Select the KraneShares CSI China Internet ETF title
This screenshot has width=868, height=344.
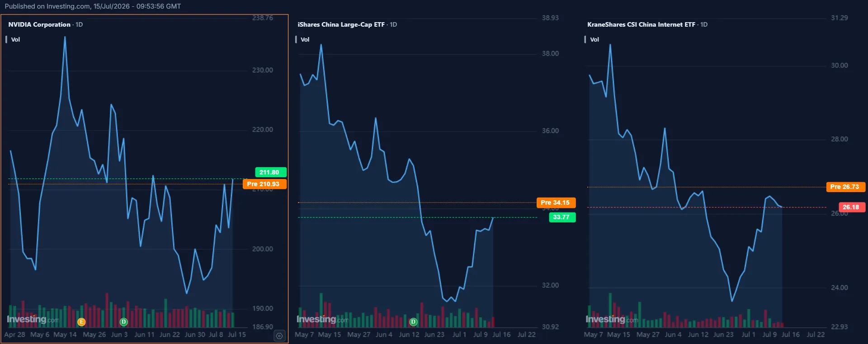(641, 24)
